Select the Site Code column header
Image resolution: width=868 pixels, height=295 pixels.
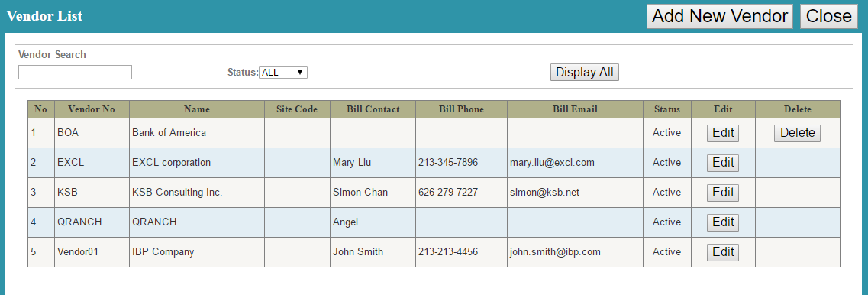pyautogui.click(x=297, y=109)
